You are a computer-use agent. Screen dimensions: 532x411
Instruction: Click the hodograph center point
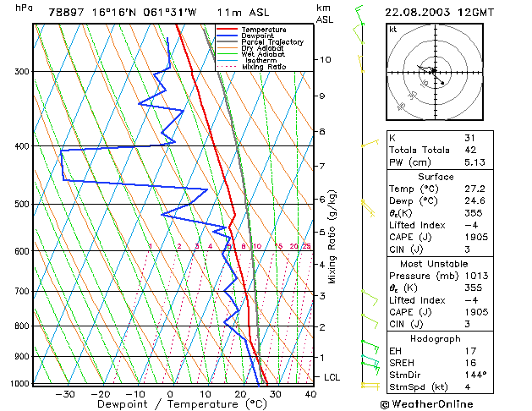pos(435,72)
